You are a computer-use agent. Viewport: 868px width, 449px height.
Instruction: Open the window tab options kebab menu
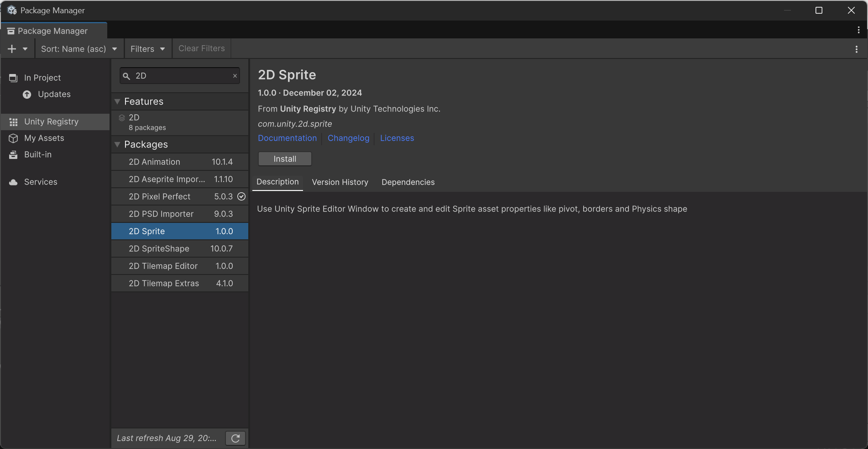[858, 30]
